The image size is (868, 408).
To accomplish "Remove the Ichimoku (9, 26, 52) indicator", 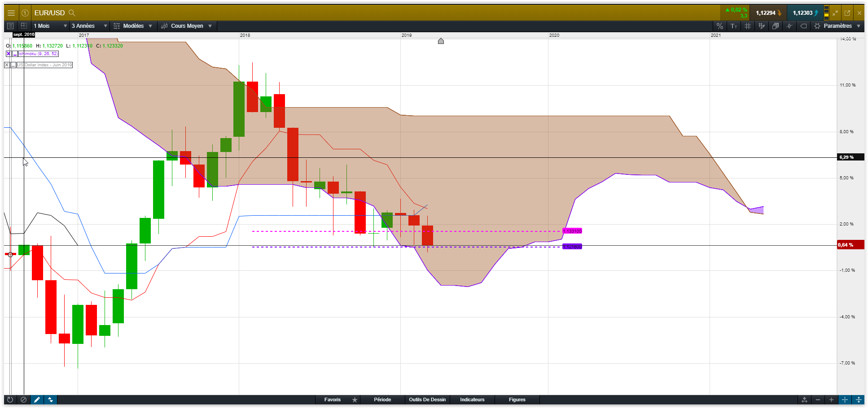I will 9,54.
